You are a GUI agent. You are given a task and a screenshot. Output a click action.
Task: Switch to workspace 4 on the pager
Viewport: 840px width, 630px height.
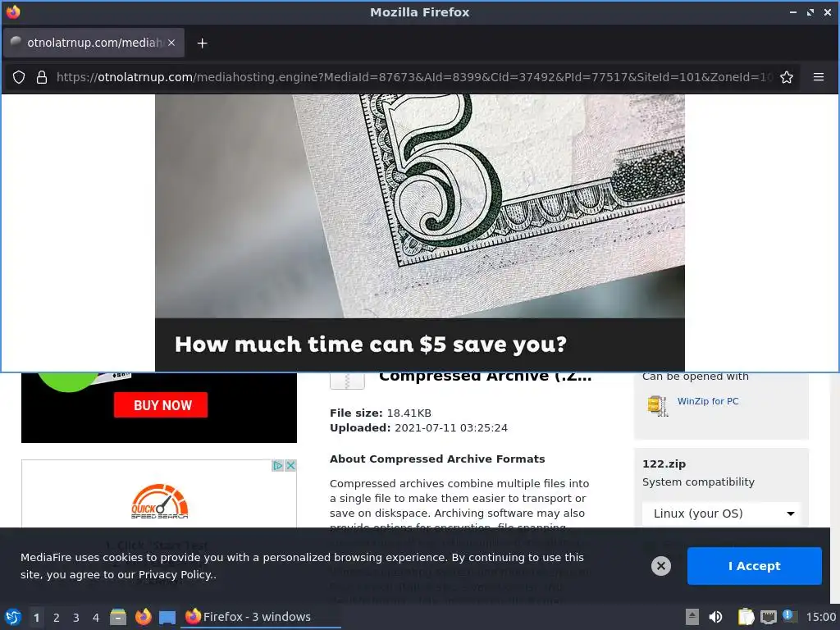[x=96, y=618]
